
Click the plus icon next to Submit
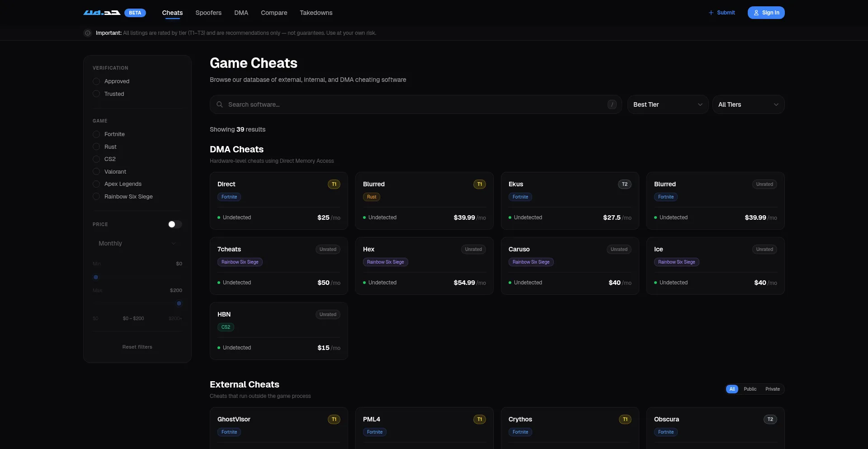click(x=711, y=13)
